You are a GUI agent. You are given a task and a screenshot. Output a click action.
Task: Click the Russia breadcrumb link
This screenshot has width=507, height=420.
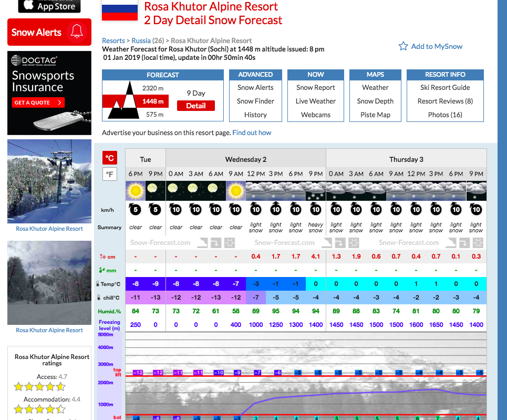[x=141, y=40]
